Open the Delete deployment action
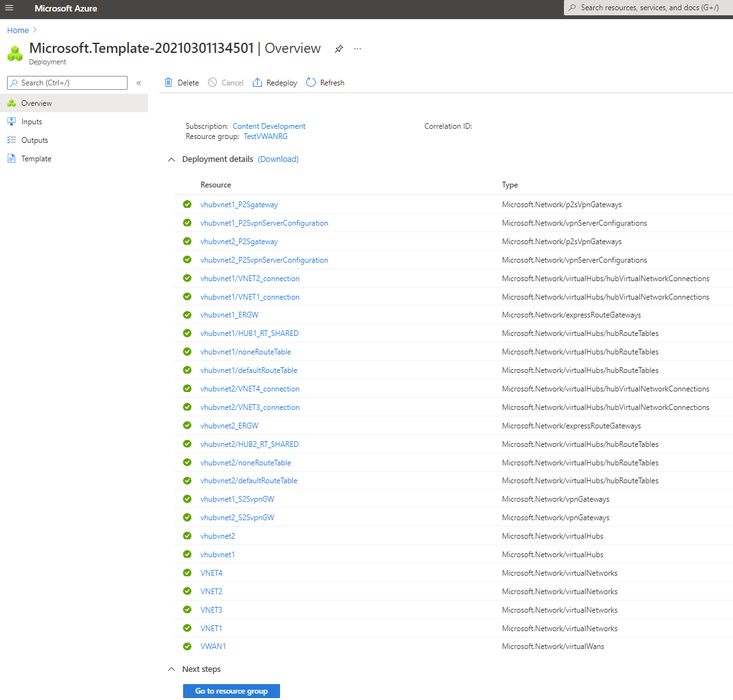Viewport: 733px width, 700px height. coord(181,82)
